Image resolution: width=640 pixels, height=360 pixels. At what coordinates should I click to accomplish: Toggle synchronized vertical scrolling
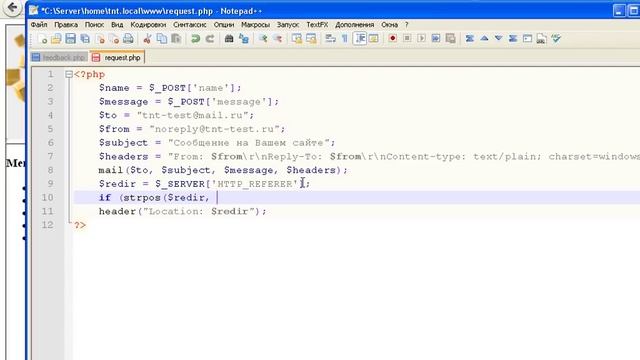tap(297, 39)
